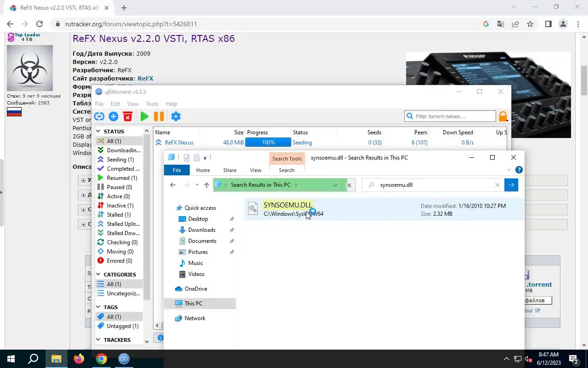Open qBittorrent Options gear icon
This screenshot has height=368, width=588.
click(176, 116)
